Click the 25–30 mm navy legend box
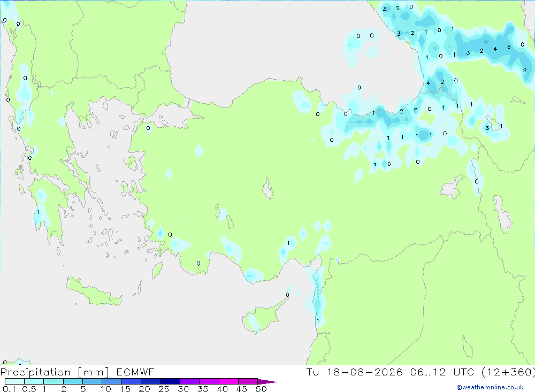Viewport: 535px width, 392px height. [170, 381]
